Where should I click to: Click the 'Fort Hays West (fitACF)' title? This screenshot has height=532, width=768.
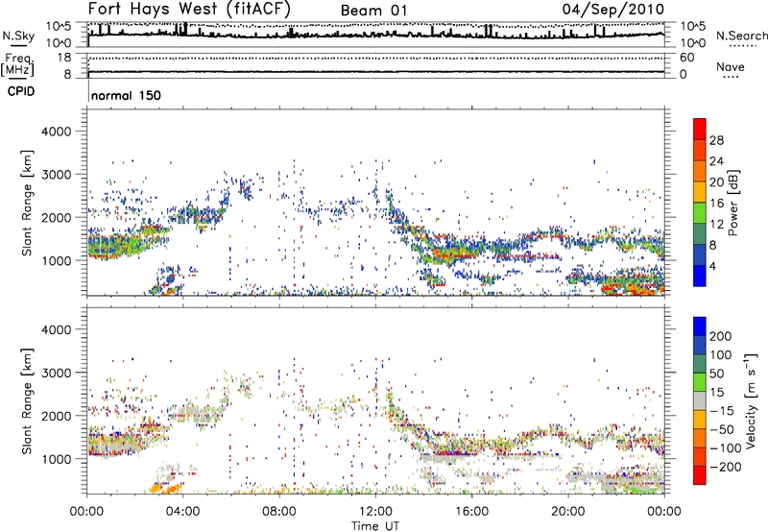189,9
